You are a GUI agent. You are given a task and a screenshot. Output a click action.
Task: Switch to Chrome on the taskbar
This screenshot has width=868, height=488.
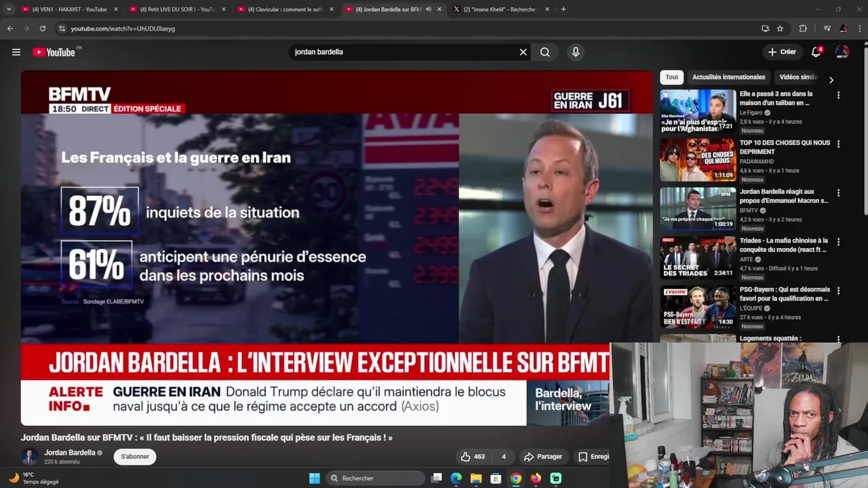point(516,479)
